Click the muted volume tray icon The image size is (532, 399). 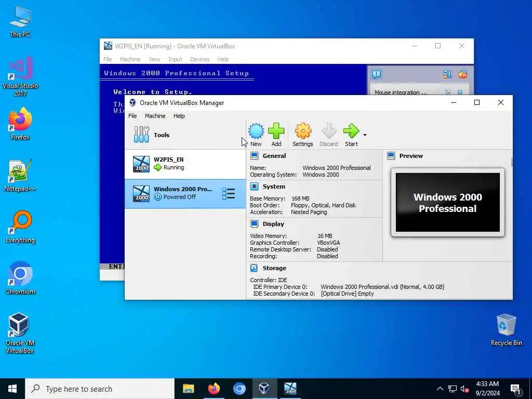[x=465, y=389]
